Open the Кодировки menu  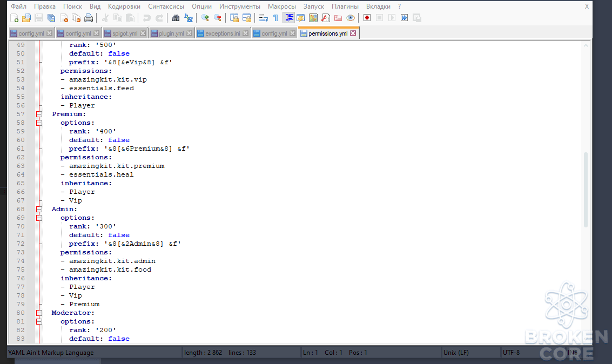coord(124,6)
